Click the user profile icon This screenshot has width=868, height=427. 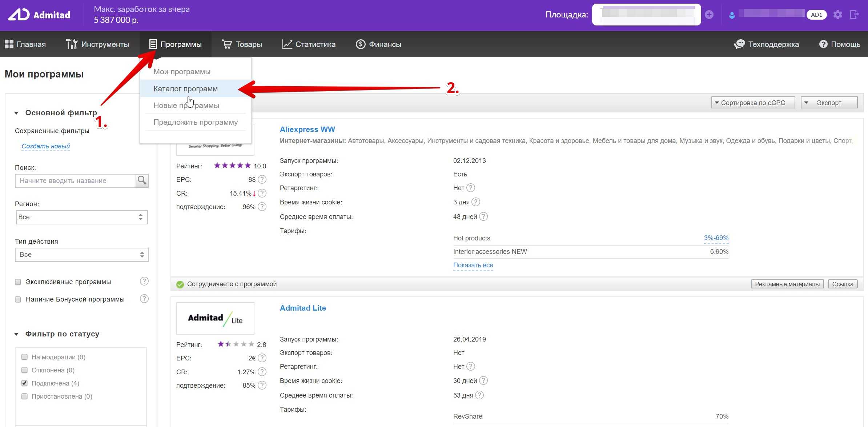(x=732, y=15)
